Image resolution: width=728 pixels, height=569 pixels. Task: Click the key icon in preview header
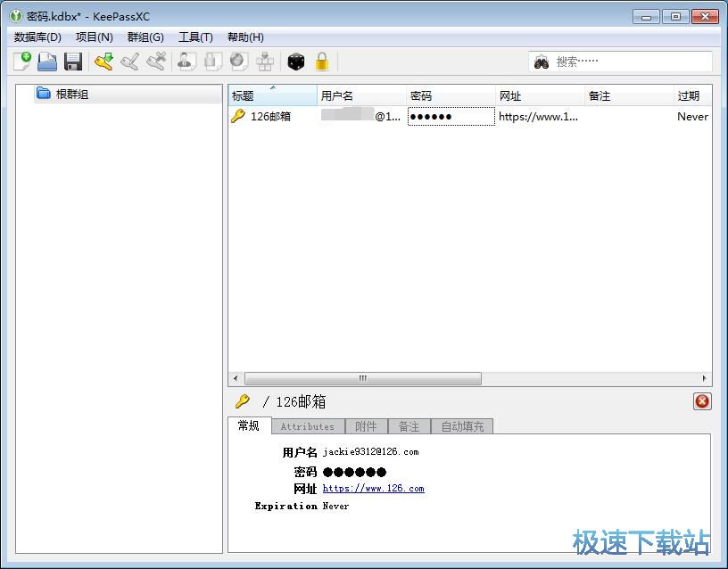pos(242,401)
